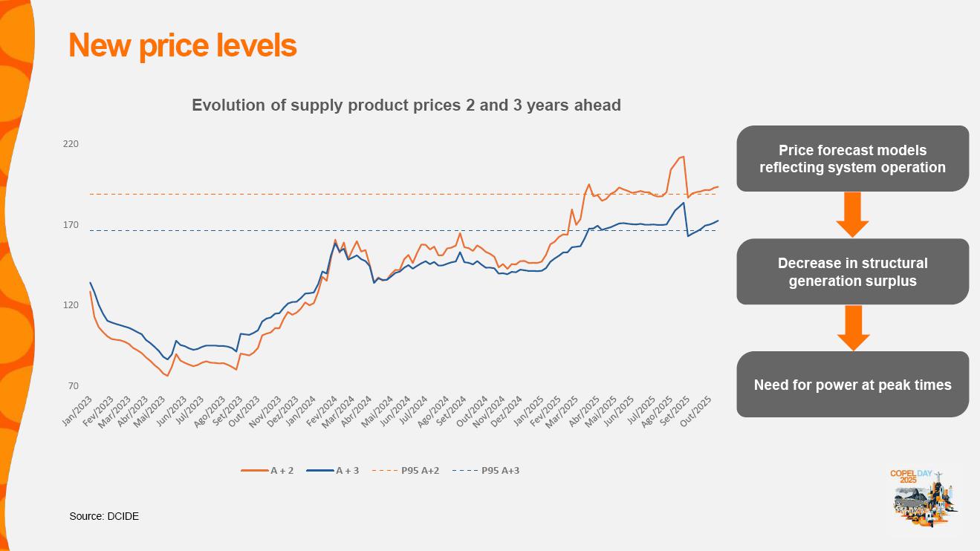Click the Decrease in structural generation surplus box
Image resolution: width=980 pixels, height=551 pixels.
point(852,272)
